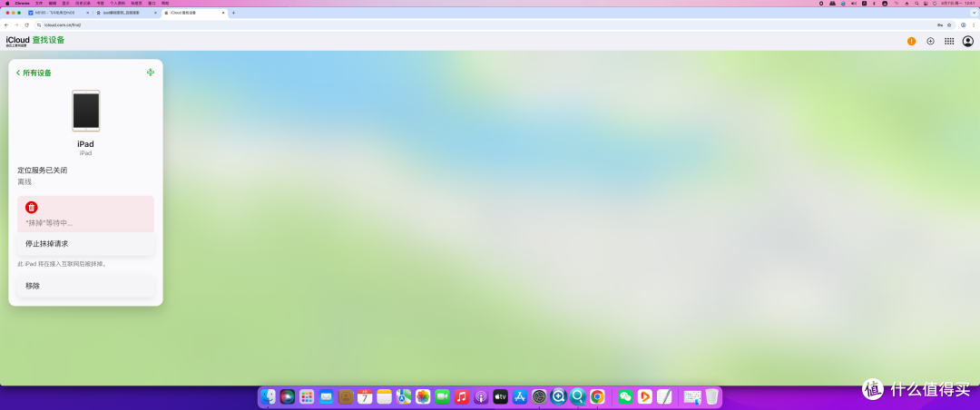Open Trash from the Dock

712,396
